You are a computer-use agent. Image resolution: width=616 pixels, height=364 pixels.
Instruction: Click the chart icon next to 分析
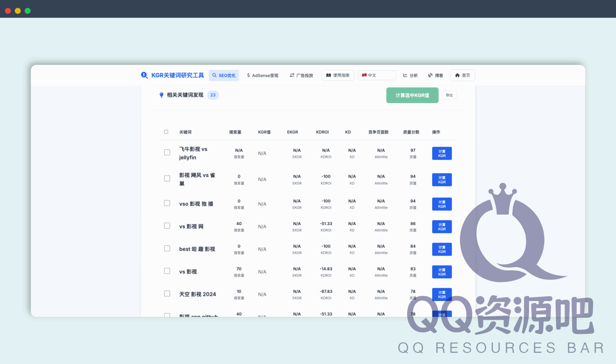tap(405, 75)
